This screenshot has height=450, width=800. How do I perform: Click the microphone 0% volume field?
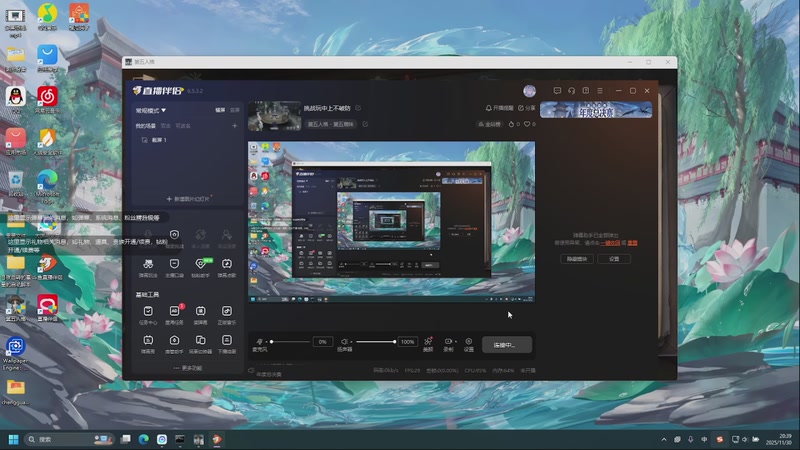(322, 342)
